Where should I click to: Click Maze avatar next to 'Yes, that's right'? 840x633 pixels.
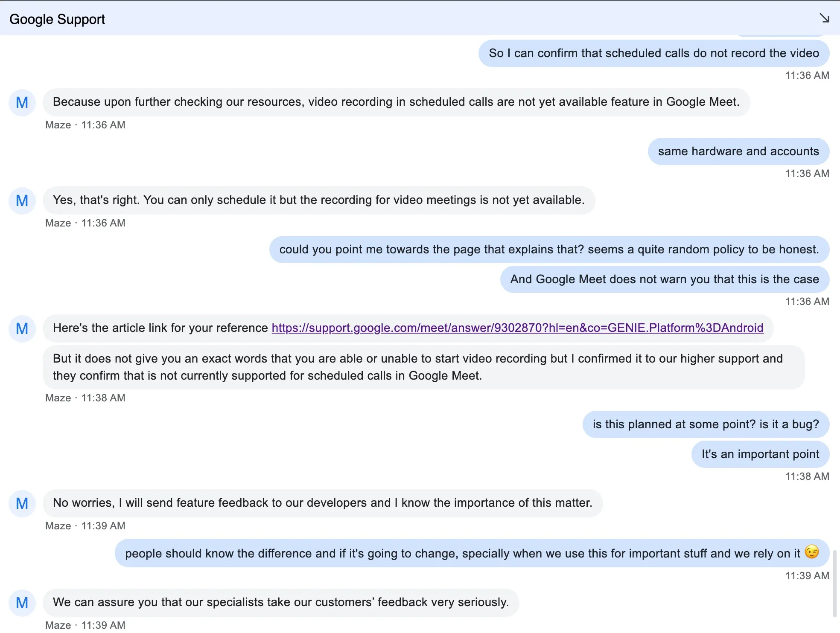pos(22,200)
